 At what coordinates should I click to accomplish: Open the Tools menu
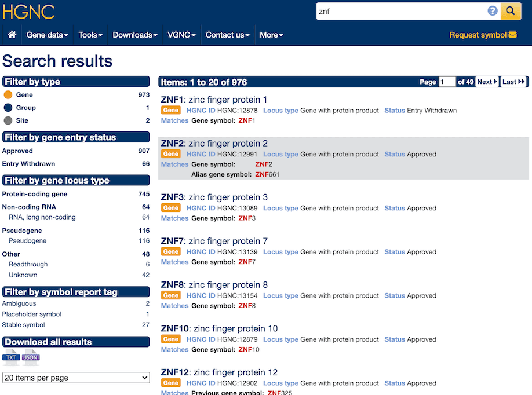pos(90,35)
